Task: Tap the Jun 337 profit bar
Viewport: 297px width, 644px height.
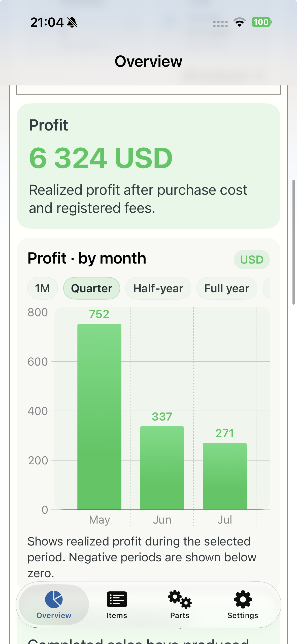Action: click(162, 468)
